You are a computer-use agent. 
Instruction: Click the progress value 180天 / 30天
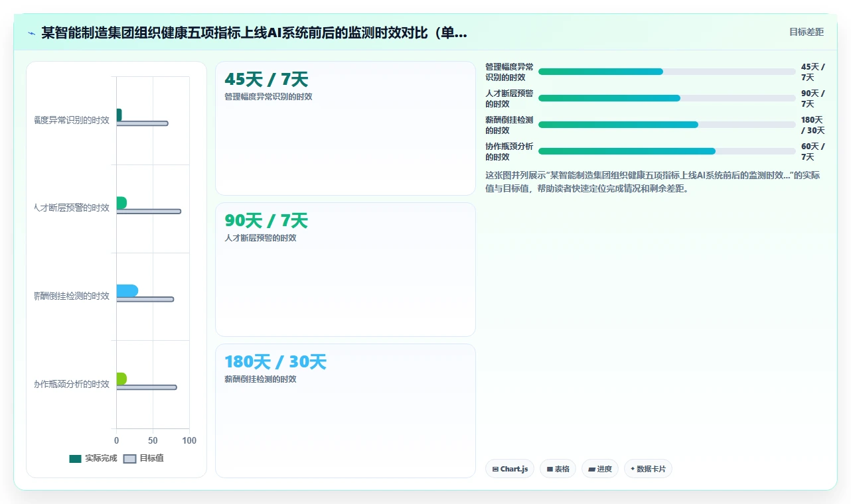coord(812,125)
